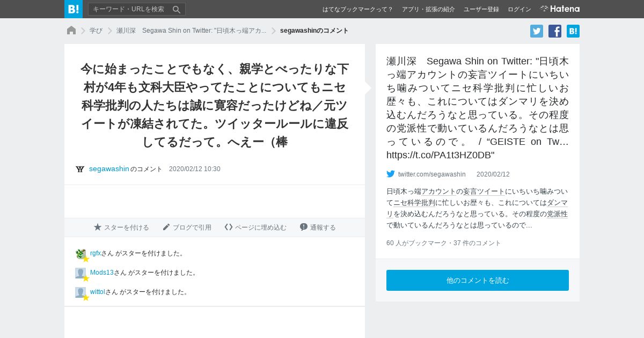The image size is (644, 338).
Task: Report comment with 通報する
Action: (318, 227)
